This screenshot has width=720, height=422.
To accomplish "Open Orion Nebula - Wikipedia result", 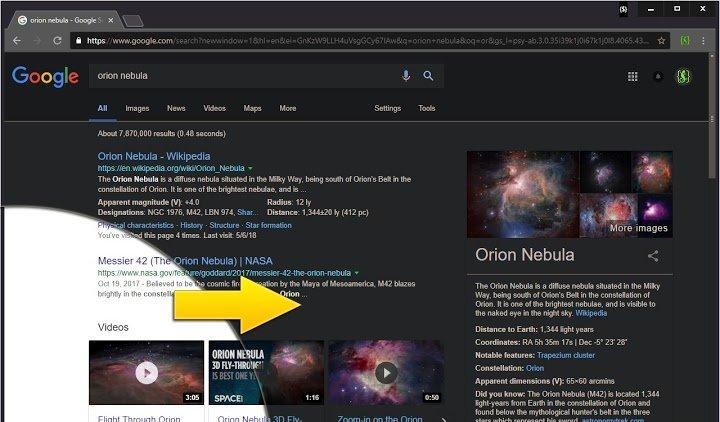I will tap(154, 156).
